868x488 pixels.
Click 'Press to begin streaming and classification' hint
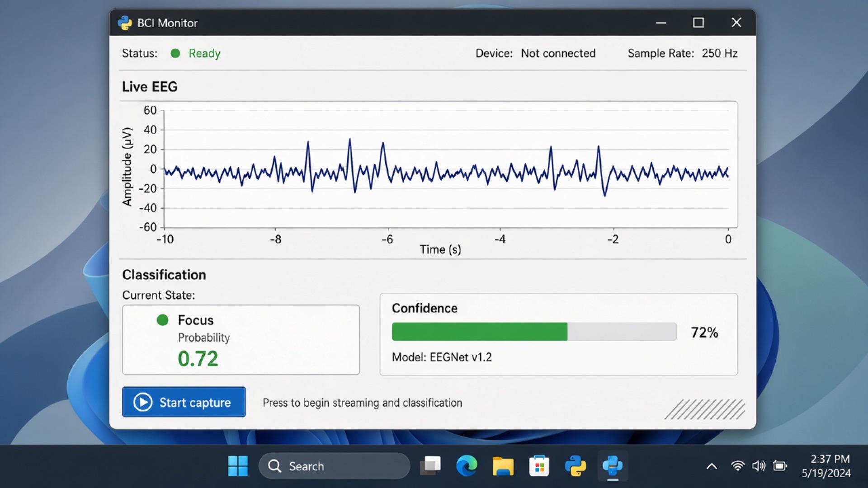(x=363, y=403)
